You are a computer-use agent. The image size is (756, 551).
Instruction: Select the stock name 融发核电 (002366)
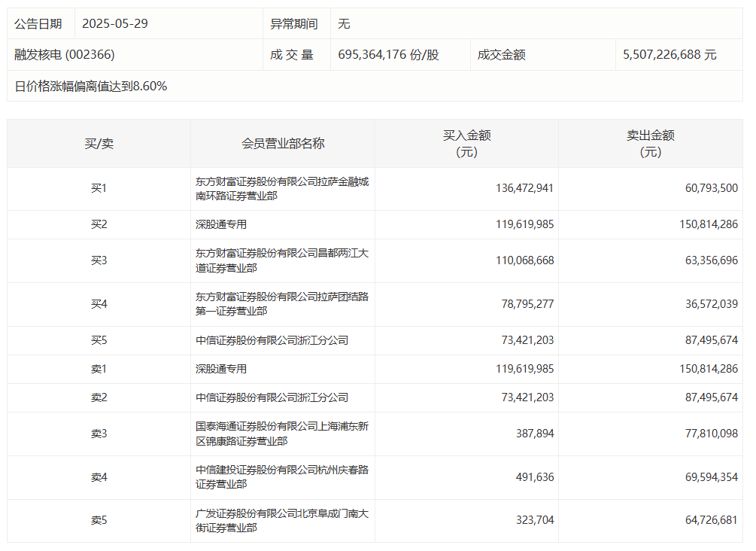pos(65,55)
